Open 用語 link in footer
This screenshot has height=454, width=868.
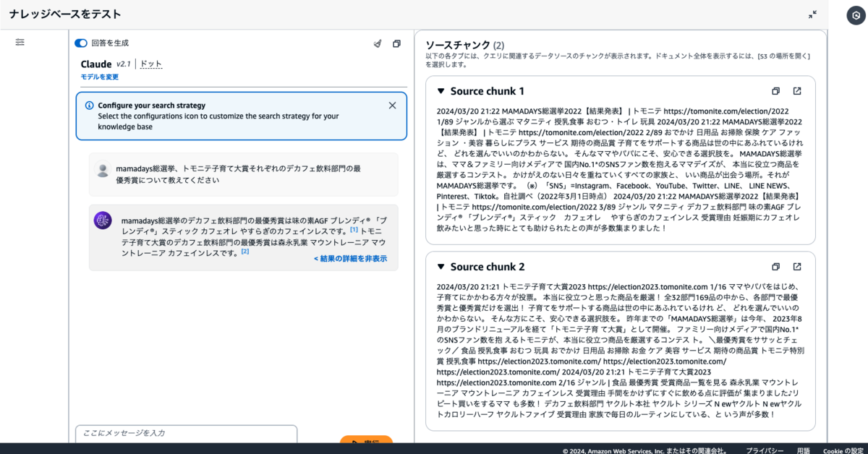[804, 450]
